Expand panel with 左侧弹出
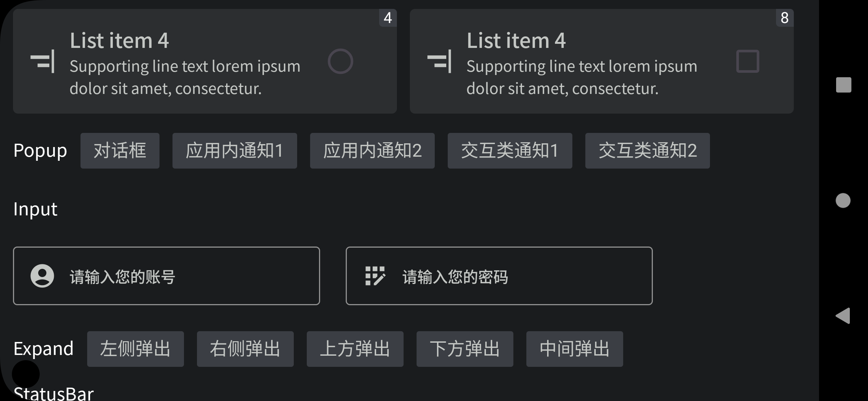The height and width of the screenshot is (401, 868). pos(135,349)
